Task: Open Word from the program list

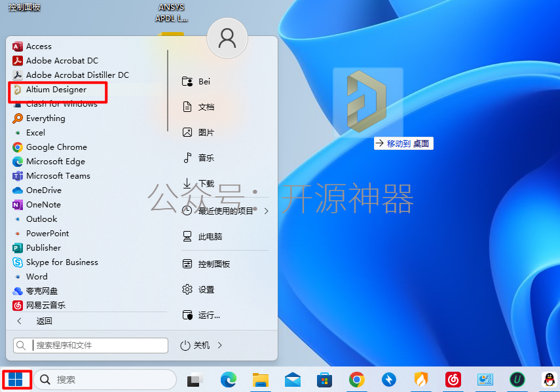Action: 30,277
